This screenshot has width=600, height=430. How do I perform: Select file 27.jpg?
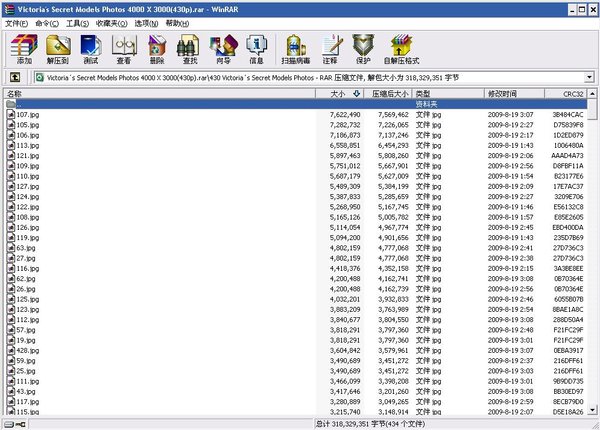pyautogui.click(x=26, y=258)
